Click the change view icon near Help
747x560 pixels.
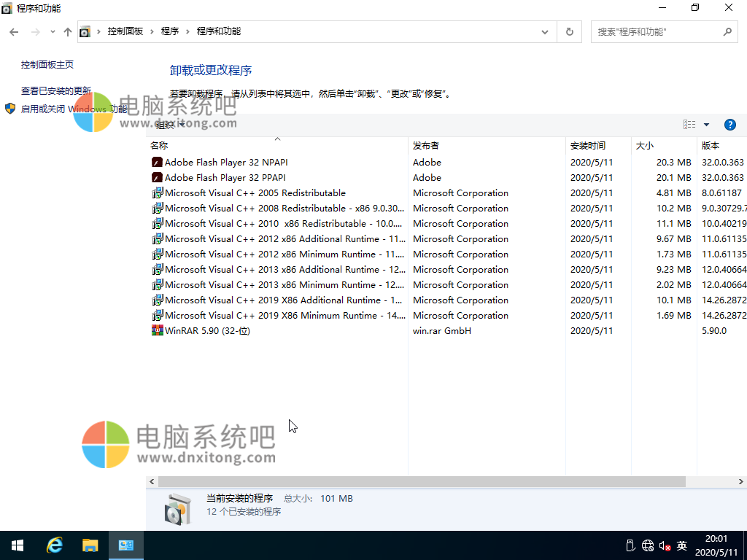688,124
